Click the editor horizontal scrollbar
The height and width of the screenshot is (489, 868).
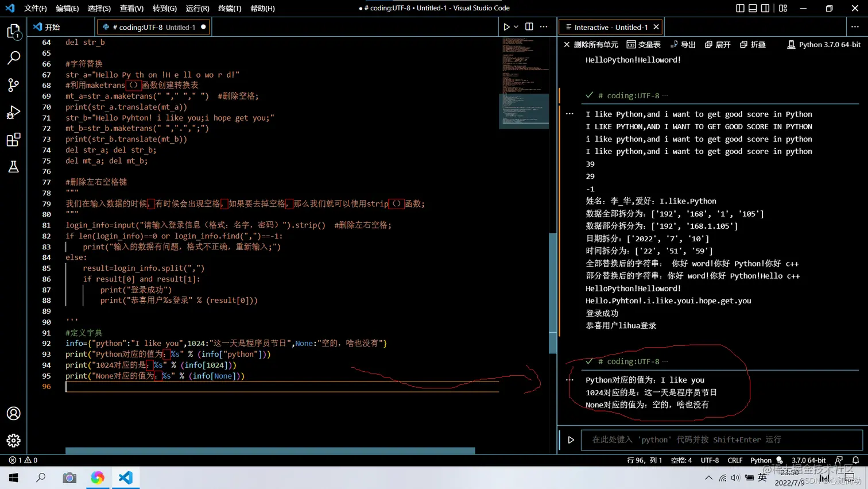(x=270, y=451)
